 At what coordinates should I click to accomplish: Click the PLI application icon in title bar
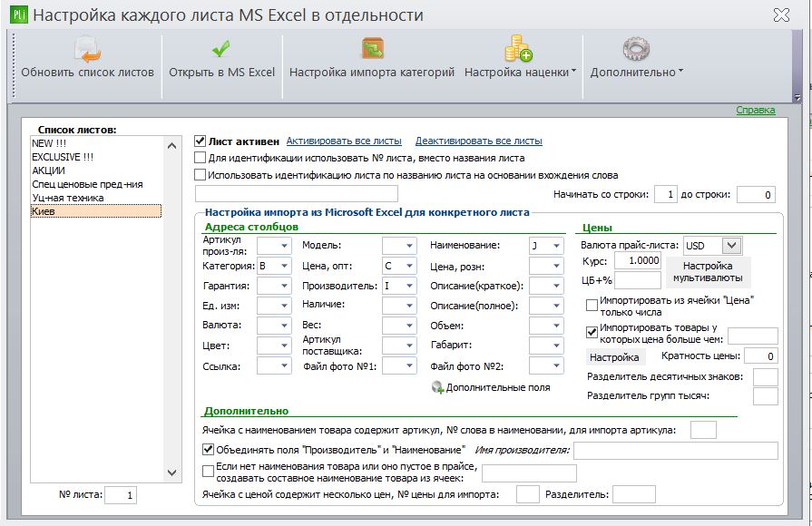19,15
